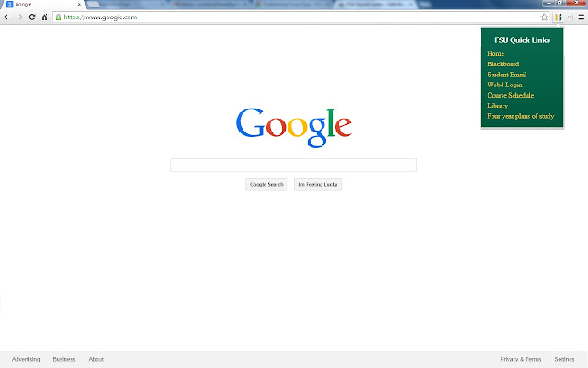Open the Chrome hamburger menu

coord(582,17)
